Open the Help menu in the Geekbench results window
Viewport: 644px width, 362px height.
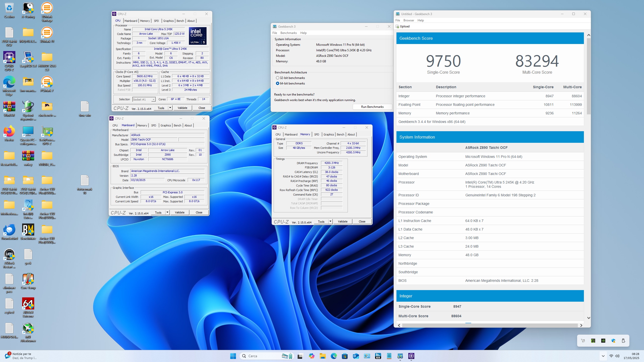[421, 20]
